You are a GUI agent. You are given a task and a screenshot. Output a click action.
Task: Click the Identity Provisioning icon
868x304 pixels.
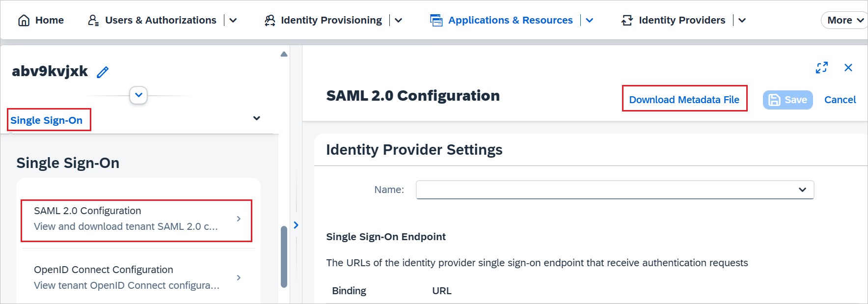[x=270, y=20]
